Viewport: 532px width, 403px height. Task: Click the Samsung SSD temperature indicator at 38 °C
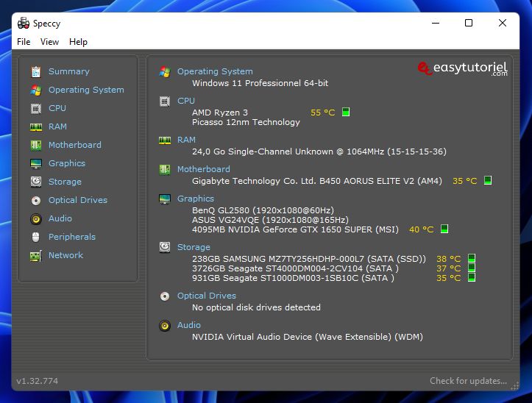(472, 259)
